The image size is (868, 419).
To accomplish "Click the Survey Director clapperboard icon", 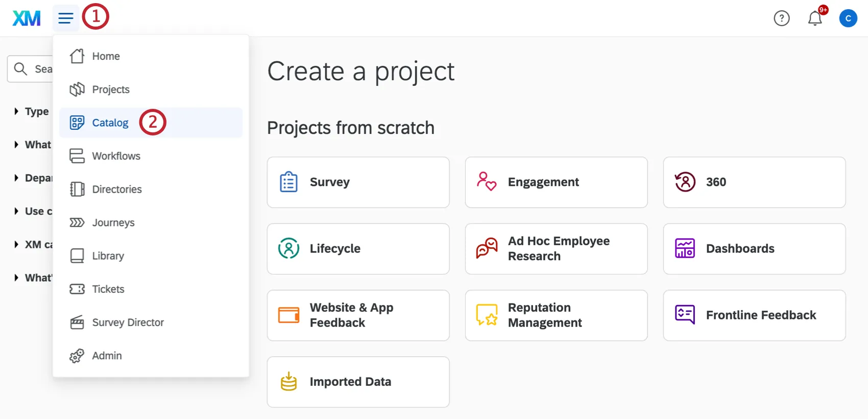I will pos(77,322).
